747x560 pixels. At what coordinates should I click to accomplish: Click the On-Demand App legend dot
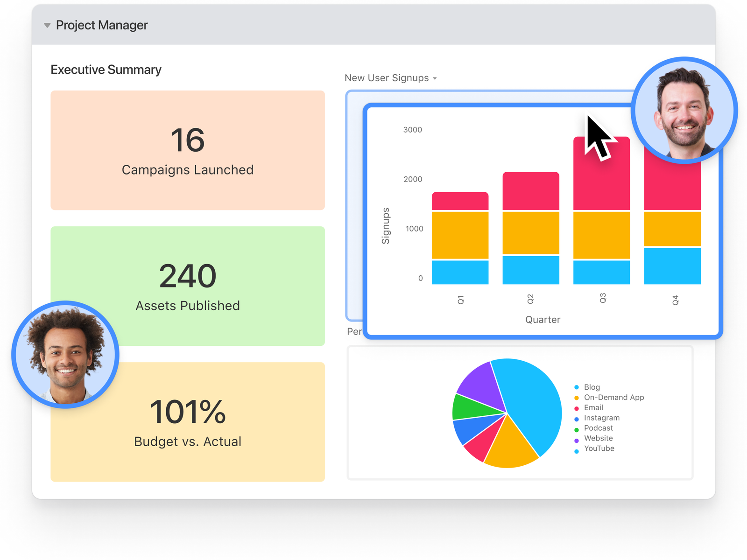click(577, 398)
